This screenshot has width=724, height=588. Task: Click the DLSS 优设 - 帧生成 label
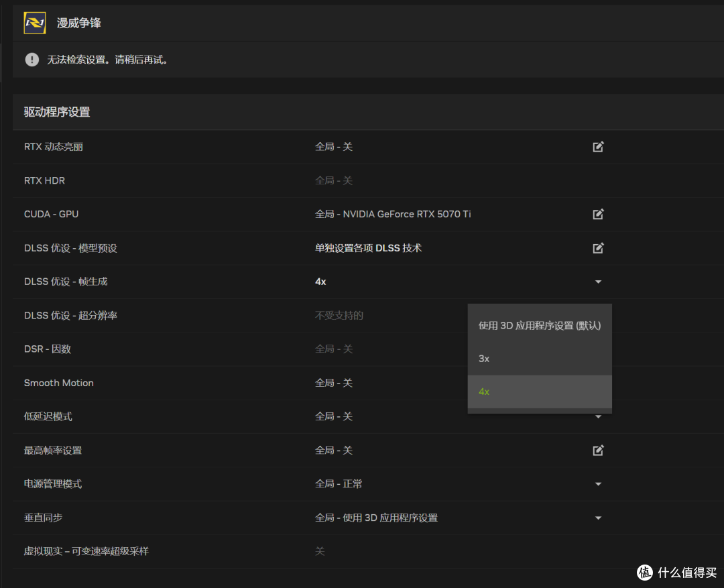tap(66, 282)
